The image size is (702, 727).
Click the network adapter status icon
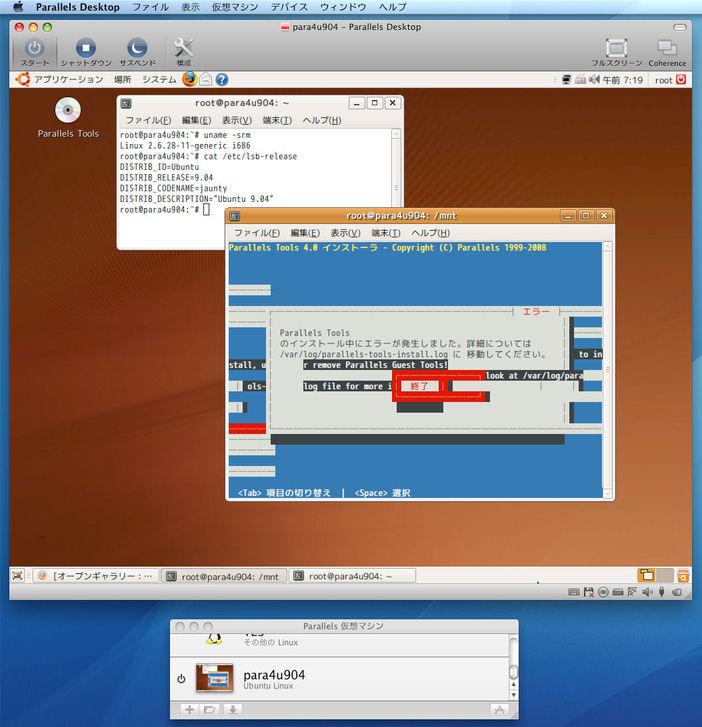pos(632,592)
